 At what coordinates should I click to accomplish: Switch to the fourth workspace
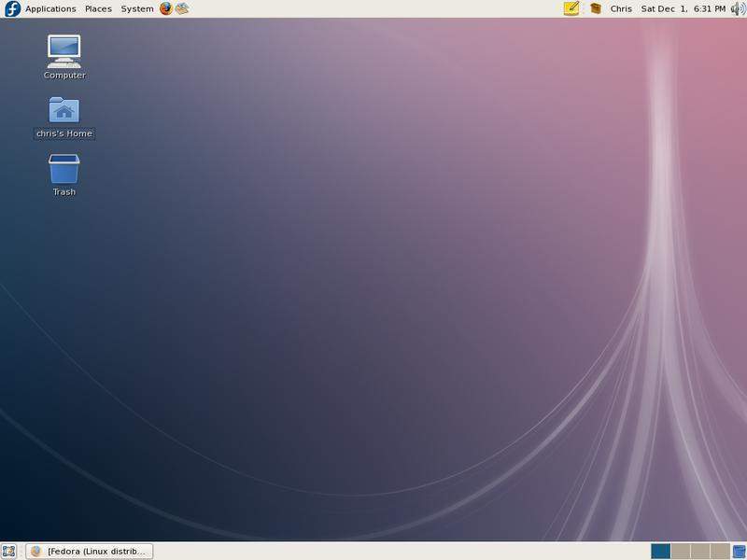(719, 551)
